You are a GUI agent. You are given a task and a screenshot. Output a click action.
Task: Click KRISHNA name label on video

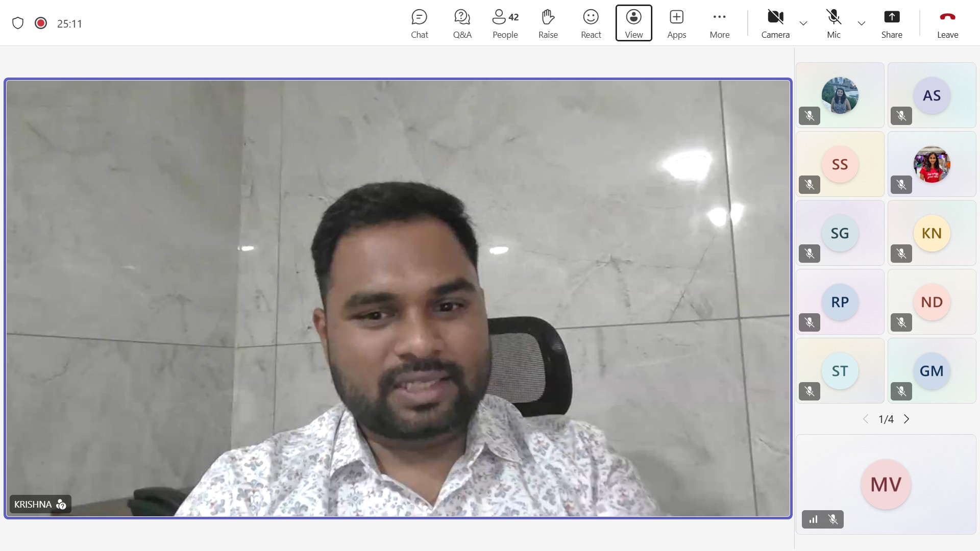click(x=33, y=505)
